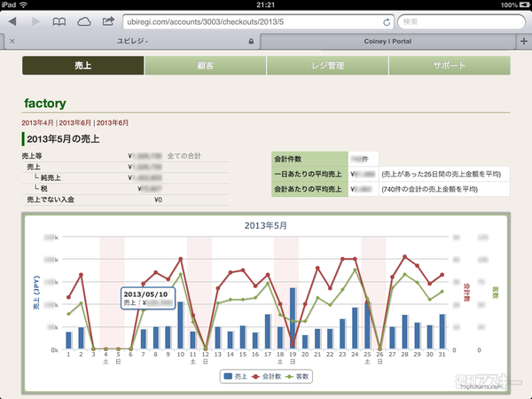Tap the Safari back arrow

point(12,21)
